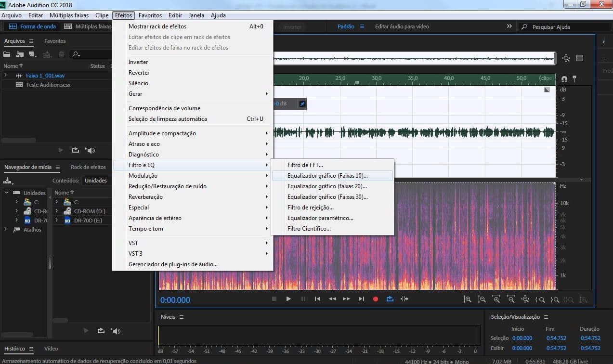Click the 0:00.000 timecode display
Image resolution: width=613 pixels, height=364 pixels.
tap(175, 300)
